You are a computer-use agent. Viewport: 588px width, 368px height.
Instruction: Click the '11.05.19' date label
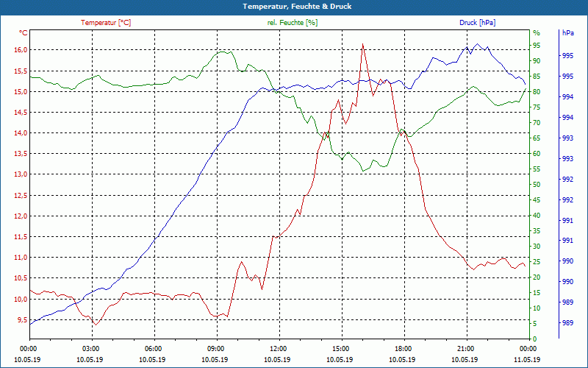(527, 360)
